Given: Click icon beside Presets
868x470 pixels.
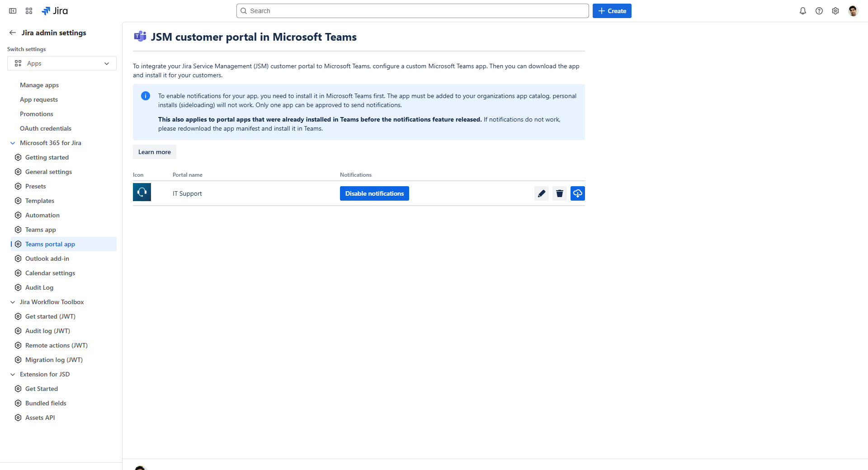Looking at the screenshot, I should [18, 186].
